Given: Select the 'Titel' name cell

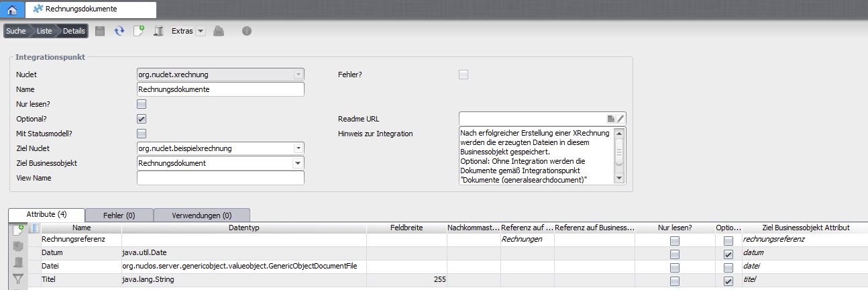Looking at the screenshot, I should tap(81, 281).
